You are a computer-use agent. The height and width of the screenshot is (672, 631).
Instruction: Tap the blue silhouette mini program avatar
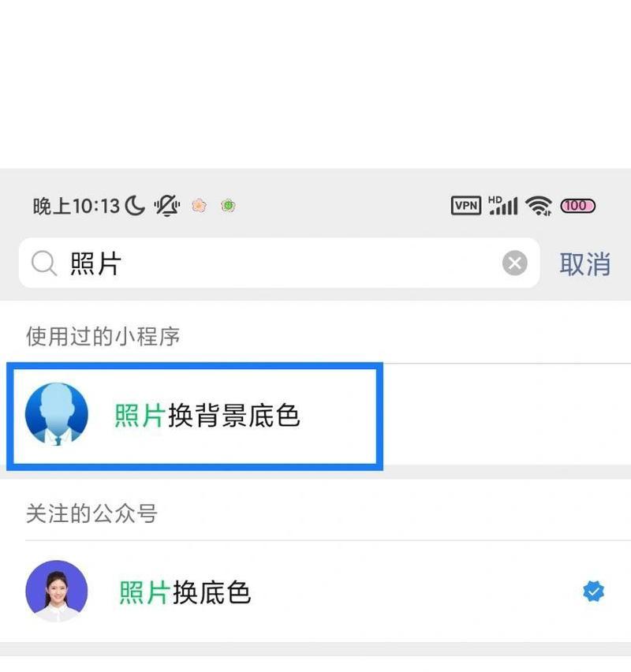pos(57,414)
